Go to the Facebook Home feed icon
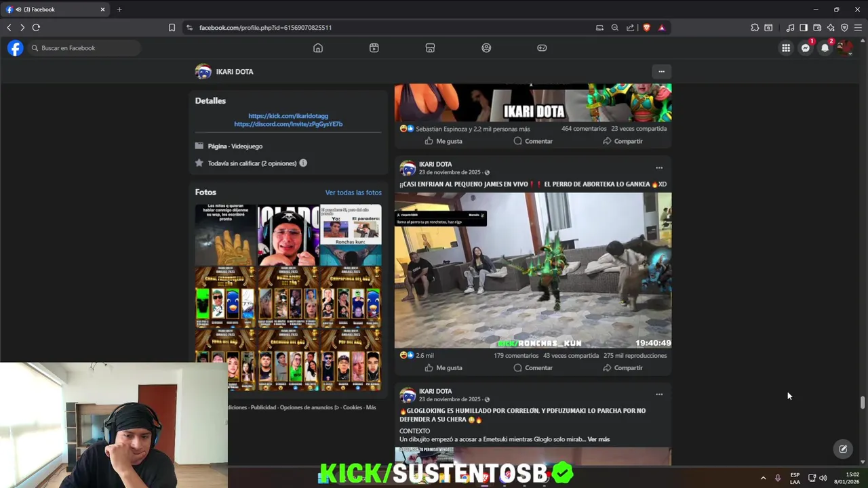The width and height of the screenshot is (868, 488). pyautogui.click(x=318, y=48)
